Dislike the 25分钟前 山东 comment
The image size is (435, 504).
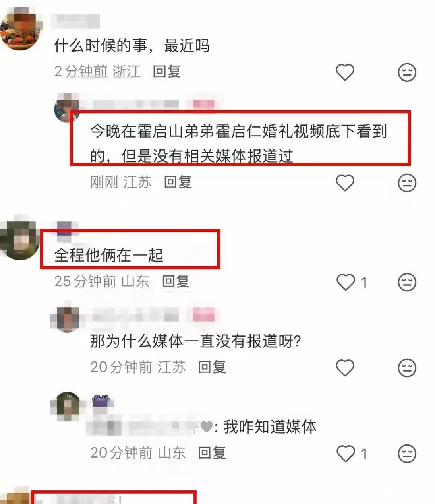tap(407, 282)
